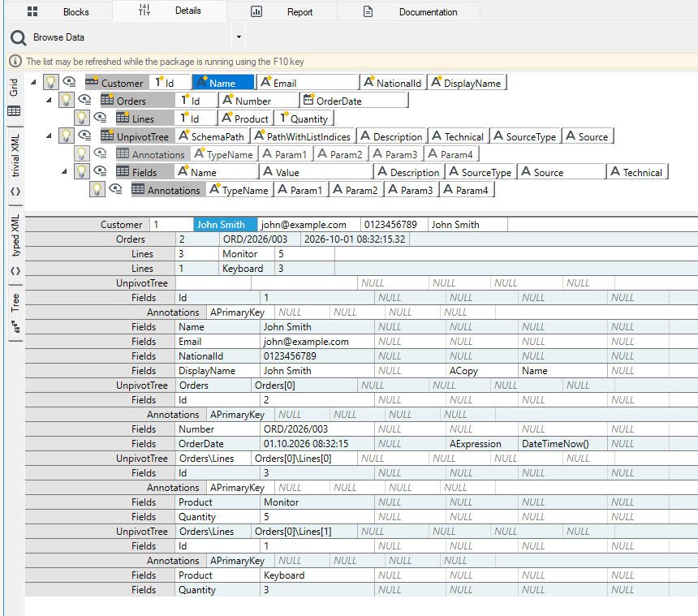The width and height of the screenshot is (698, 616).
Task: Collapse the UnpivotTree node using its arrow
Action: (49, 136)
